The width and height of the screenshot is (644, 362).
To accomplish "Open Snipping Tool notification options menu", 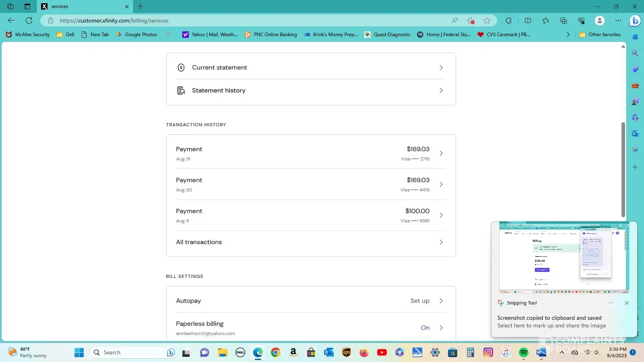I will [611, 303].
